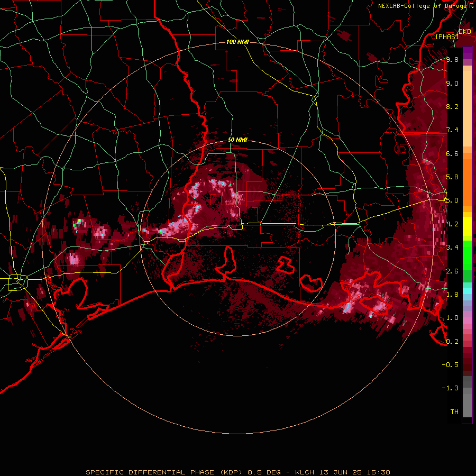
Task: Click the 2.6 scale value
Action: (452, 271)
